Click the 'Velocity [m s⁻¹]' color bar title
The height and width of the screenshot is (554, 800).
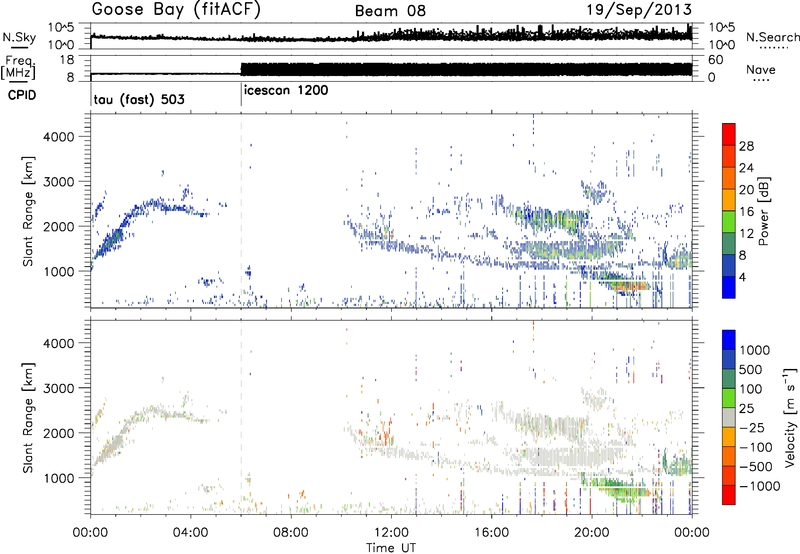coord(790,417)
